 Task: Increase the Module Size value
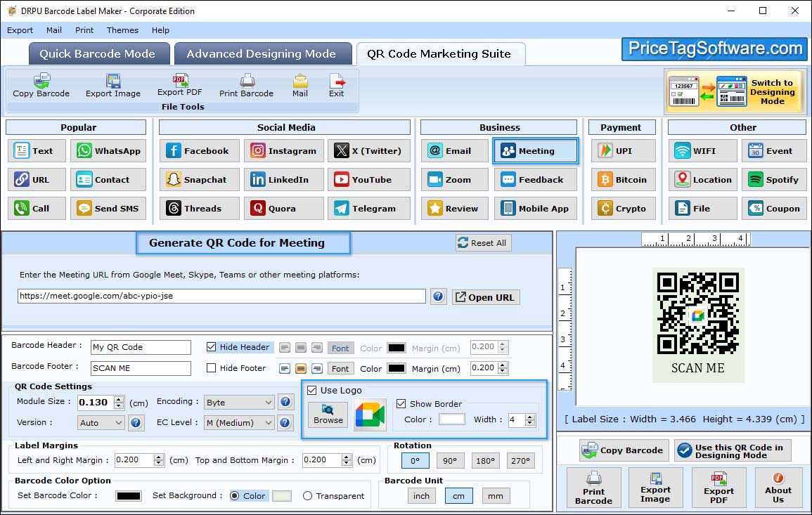(x=119, y=399)
